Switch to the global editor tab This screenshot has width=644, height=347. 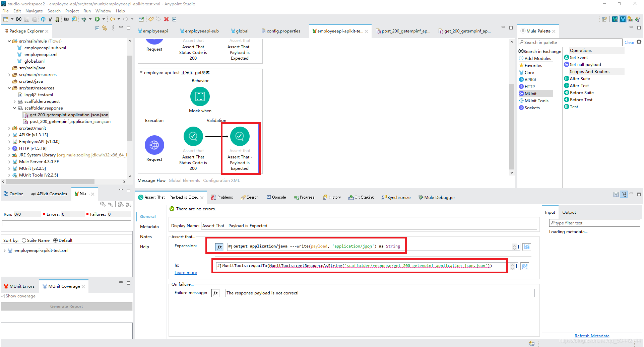[x=240, y=31]
